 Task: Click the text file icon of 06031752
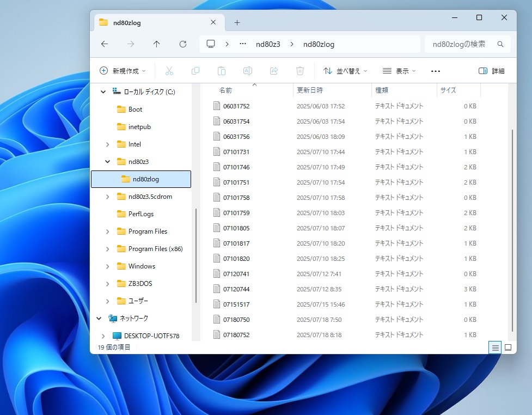[217, 106]
